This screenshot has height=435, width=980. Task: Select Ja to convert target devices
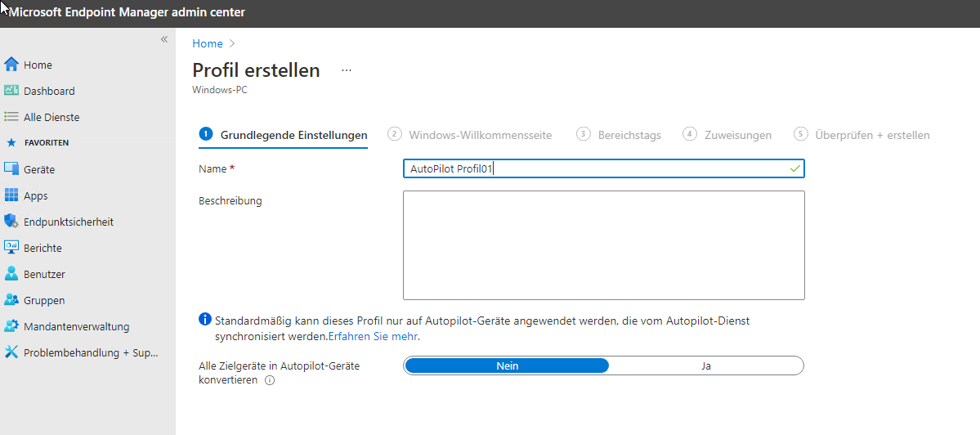[x=706, y=366]
